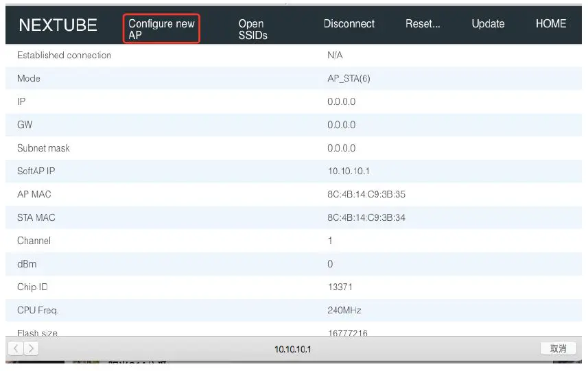Open the Open SSIDs menu item
This screenshot has width=588, height=371.
point(252,29)
